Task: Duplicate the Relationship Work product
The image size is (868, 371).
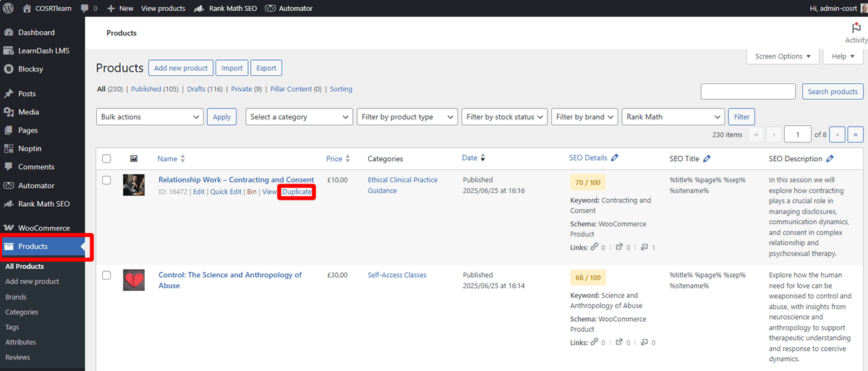Action: [297, 192]
